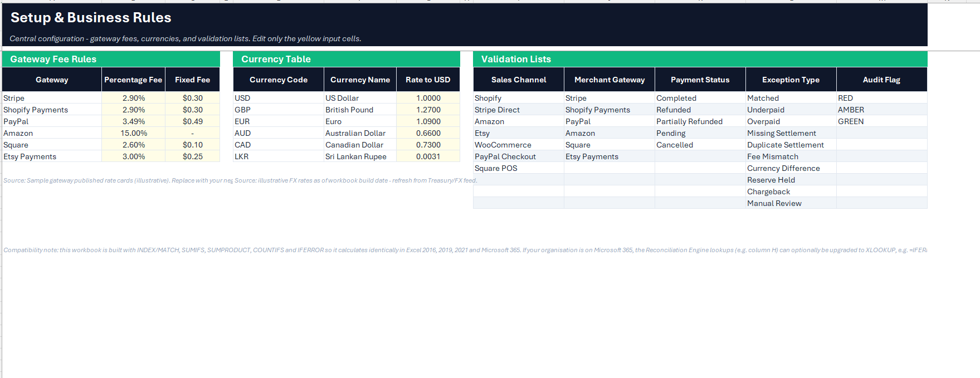Select the GBP rate cell 1.2700
Screen dimensions: 980x378
428,110
